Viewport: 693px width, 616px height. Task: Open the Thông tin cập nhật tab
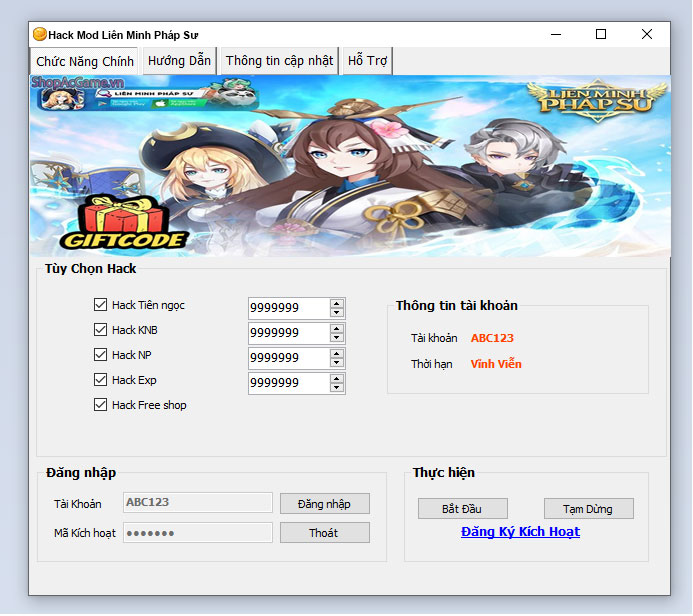coord(279,61)
